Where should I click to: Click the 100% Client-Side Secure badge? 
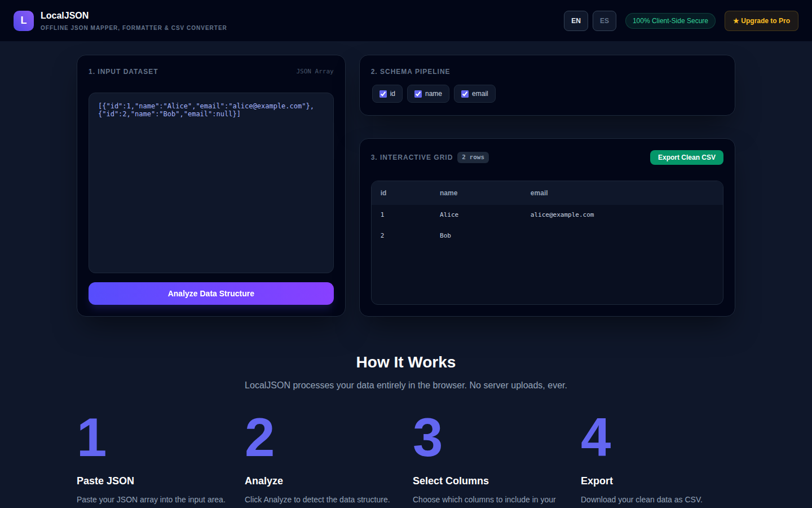pos(670,21)
